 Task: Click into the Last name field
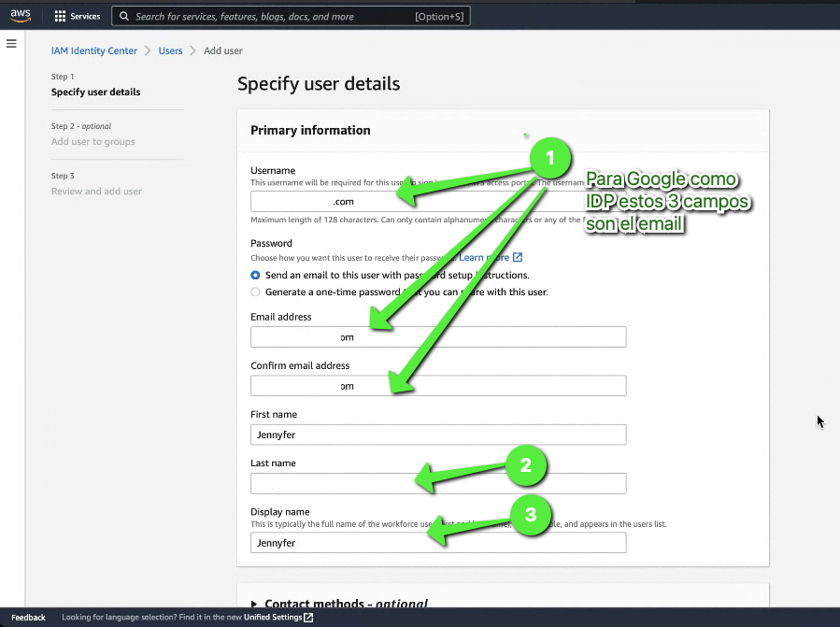tap(438, 483)
